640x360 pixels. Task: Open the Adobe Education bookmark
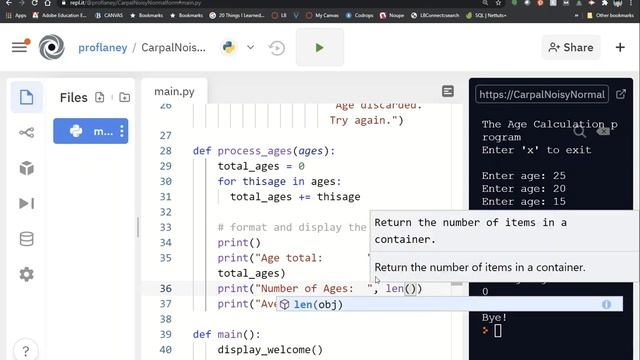[60, 16]
